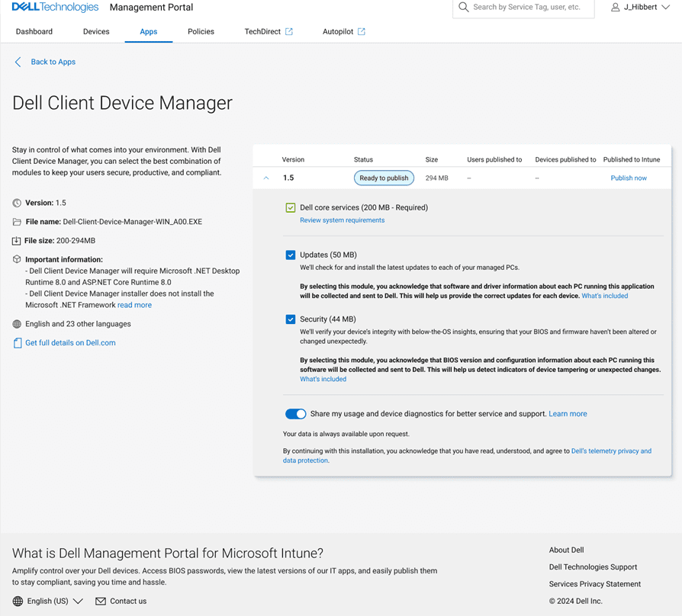Switch to the Devices tab

point(95,31)
